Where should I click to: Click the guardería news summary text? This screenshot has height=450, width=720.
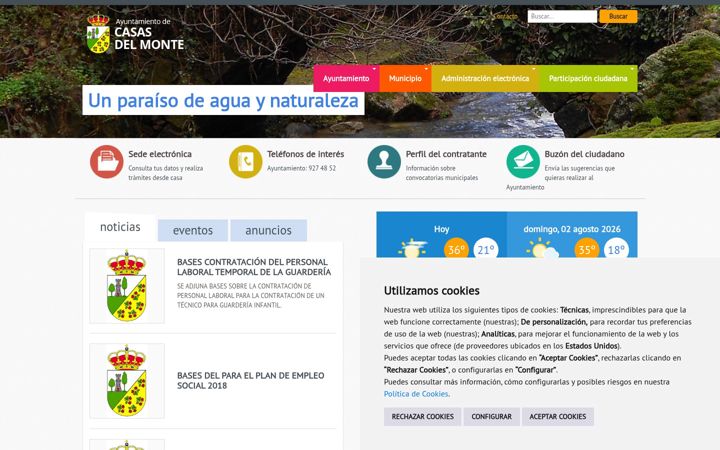251,296
